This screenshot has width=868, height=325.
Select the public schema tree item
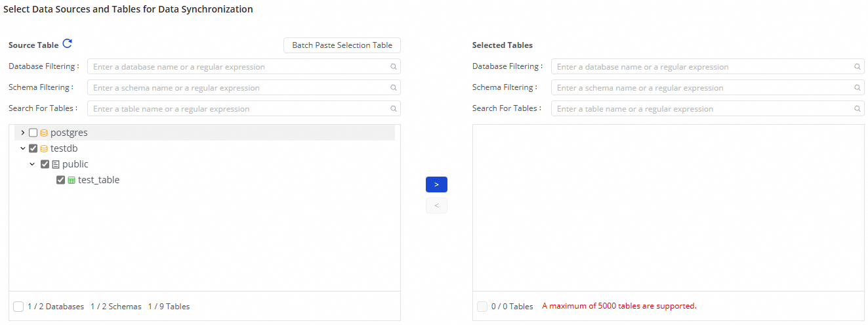[x=75, y=164]
